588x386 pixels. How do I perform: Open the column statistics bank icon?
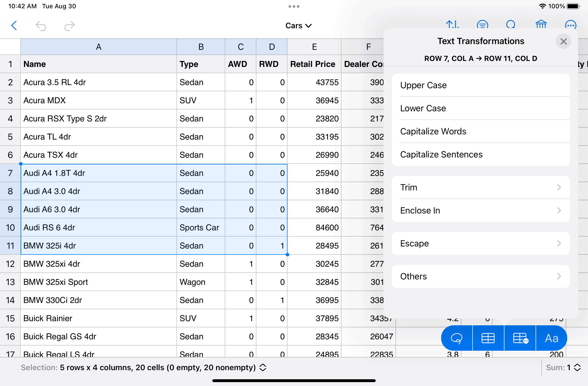[x=541, y=24]
